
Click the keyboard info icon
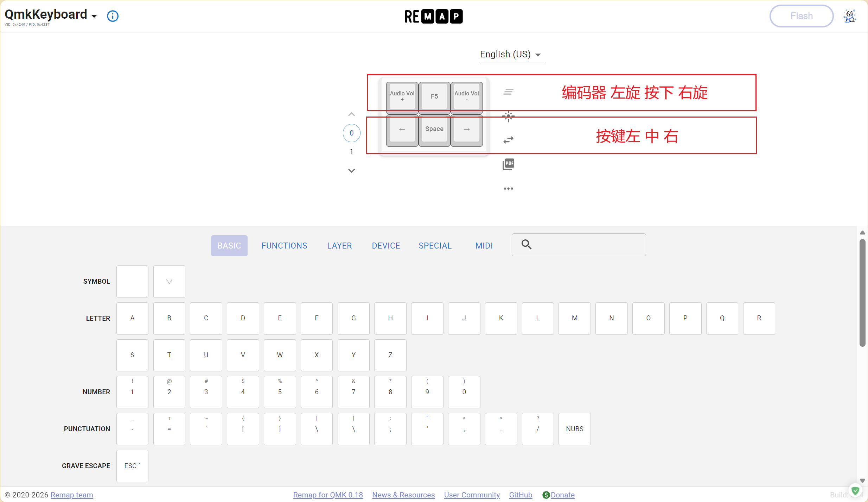(113, 16)
